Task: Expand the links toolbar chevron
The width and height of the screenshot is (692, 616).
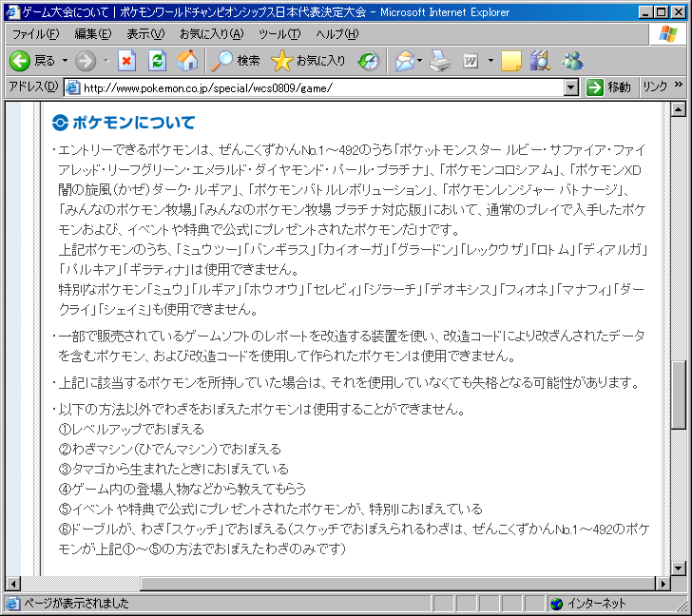Action: pyautogui.click(x=679, y=84)
